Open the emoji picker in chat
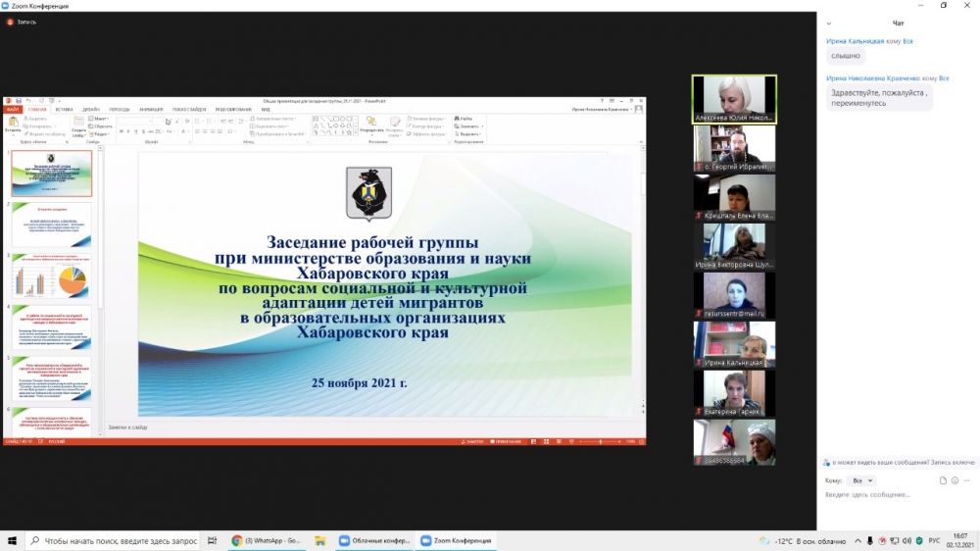This screenshot has width=980, height=551. pos(955,480)
